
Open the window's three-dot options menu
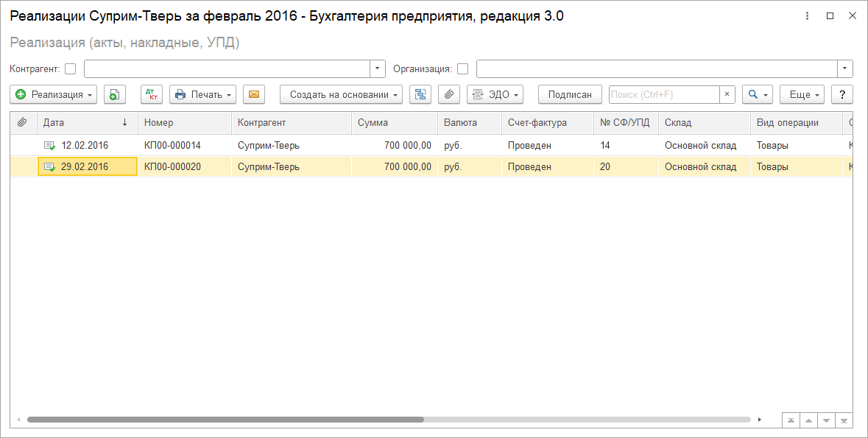point(808,16)
